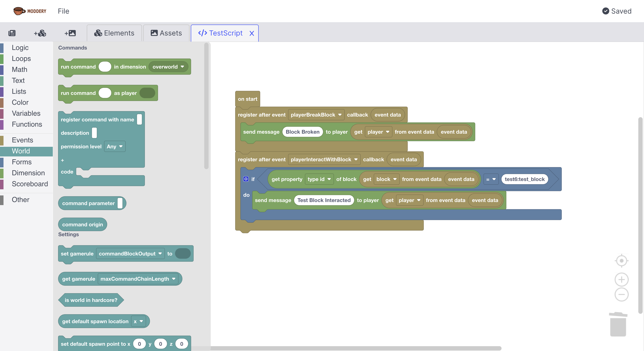Click the workspace trash can icon
The width and height of the screenshot is (644, 351).
click(x=618, y=324)
